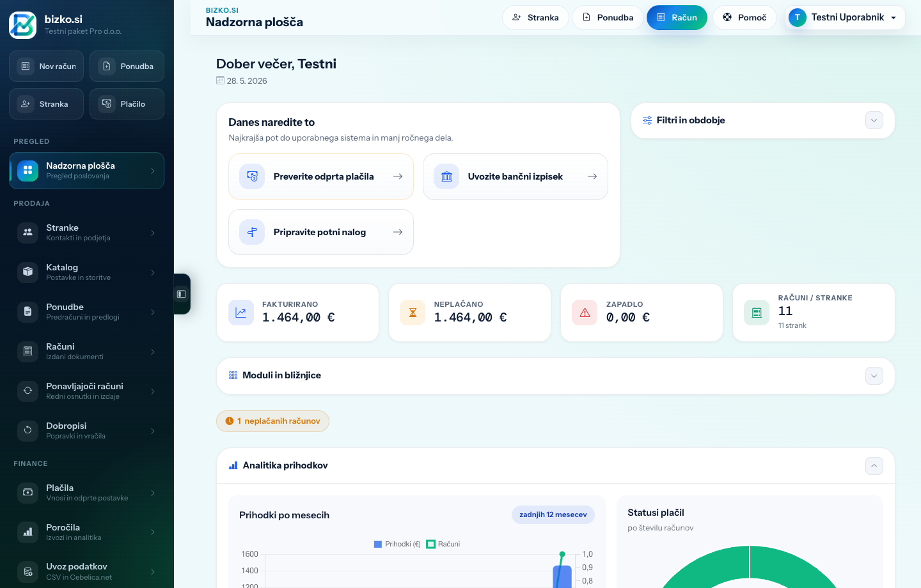Click the filter sliders icon
This screenshot has height=588, width=921.
[647, 120]
